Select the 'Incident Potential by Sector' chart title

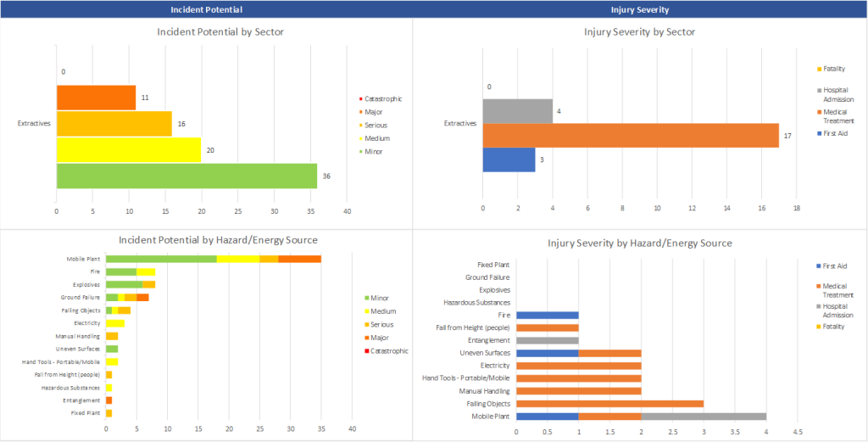tap(220, 31)
